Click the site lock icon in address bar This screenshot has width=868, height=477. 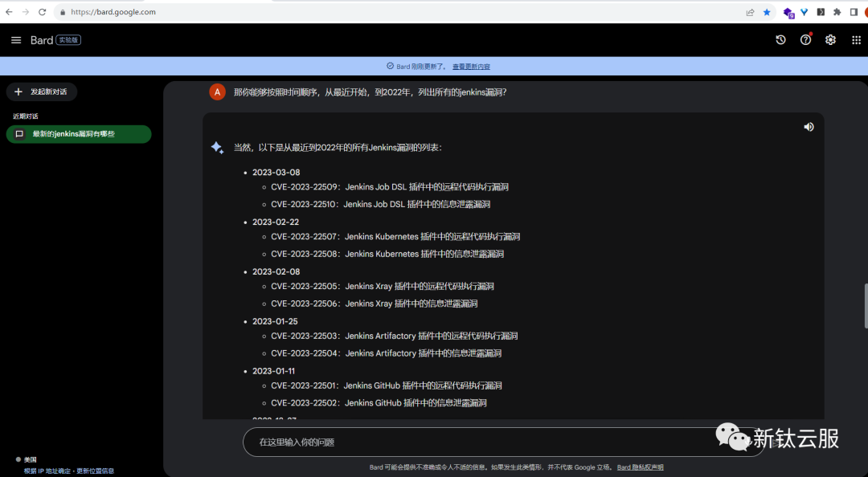pyautogui.click(x=63, y=12)
